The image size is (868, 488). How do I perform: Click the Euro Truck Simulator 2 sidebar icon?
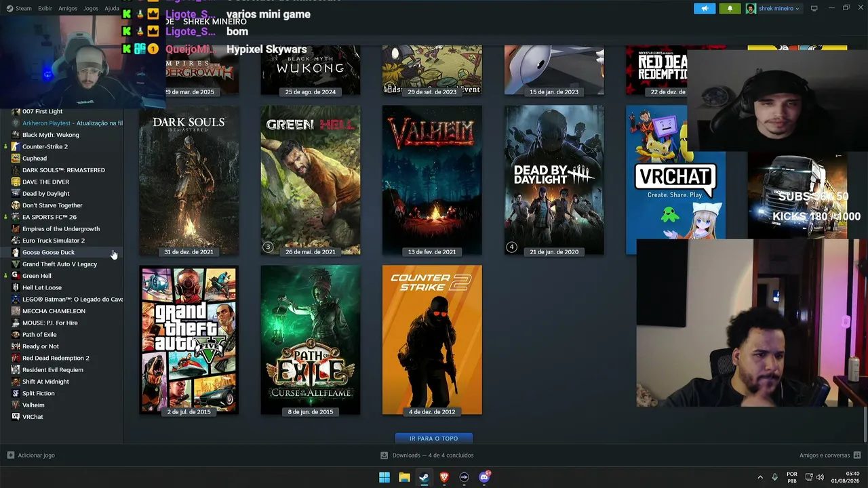16,241
